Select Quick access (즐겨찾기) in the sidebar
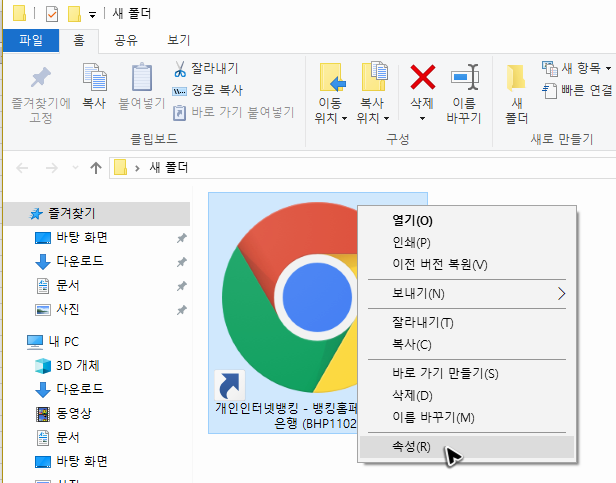Screen dimensions: 616x483 point(97,214)
